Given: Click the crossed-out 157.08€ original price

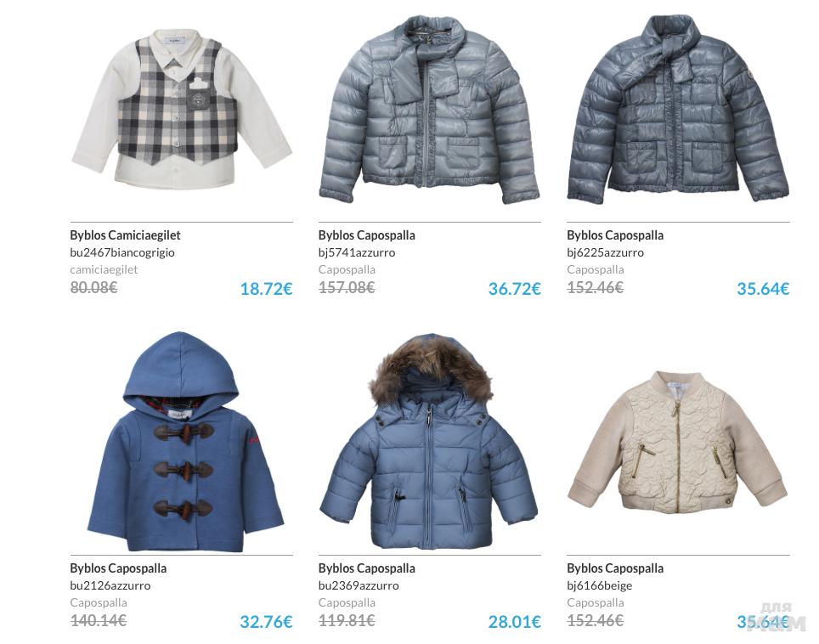Looking at the screenshot, I should (x=347, y=288).
